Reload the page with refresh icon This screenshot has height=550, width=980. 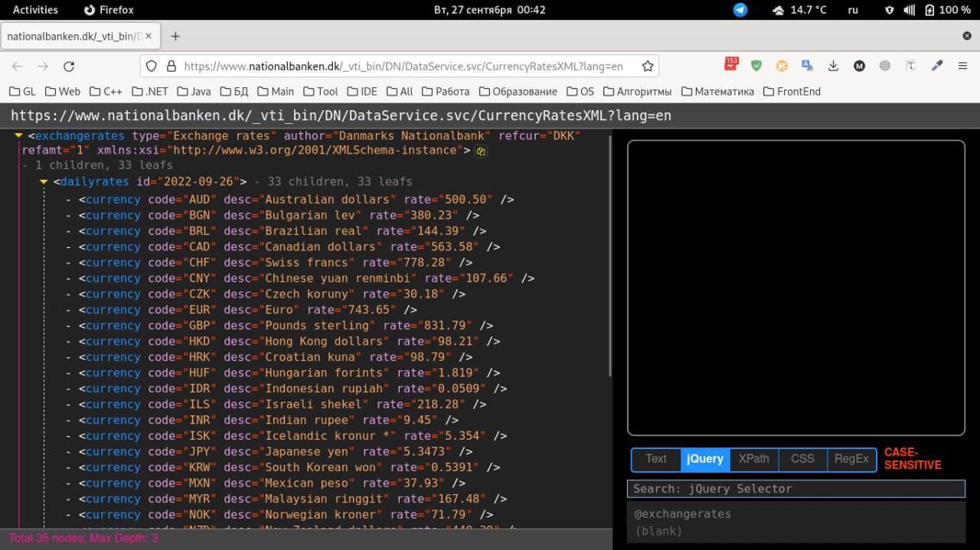[69, 67]
